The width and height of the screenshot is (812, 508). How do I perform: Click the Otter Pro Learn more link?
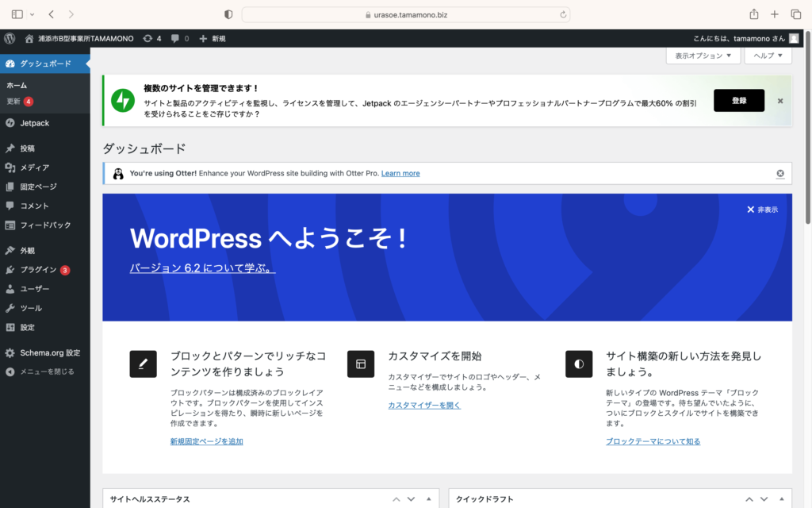[400, 173]
